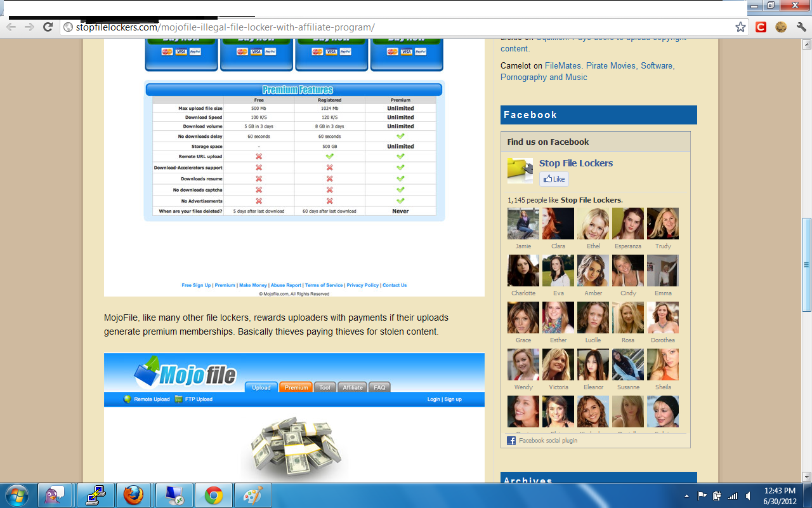
Task: Open Chrome's wrench settings menu
Action: click(801, 27)
